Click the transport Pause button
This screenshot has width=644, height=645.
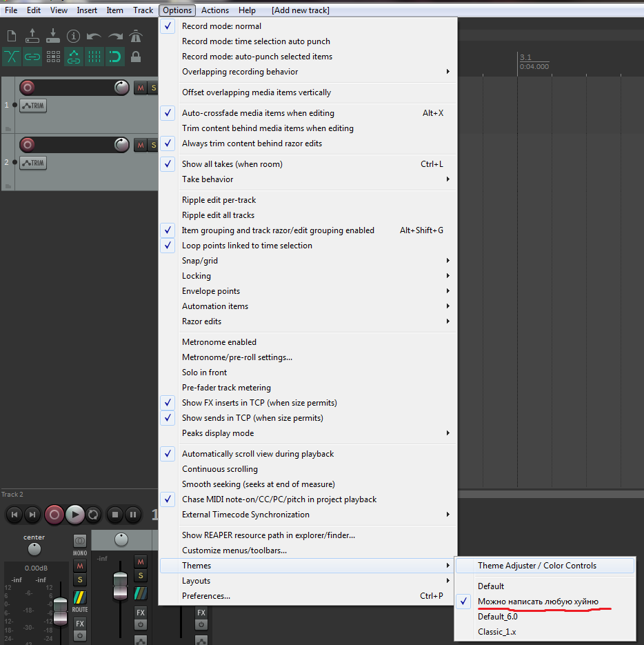point(133,515)
